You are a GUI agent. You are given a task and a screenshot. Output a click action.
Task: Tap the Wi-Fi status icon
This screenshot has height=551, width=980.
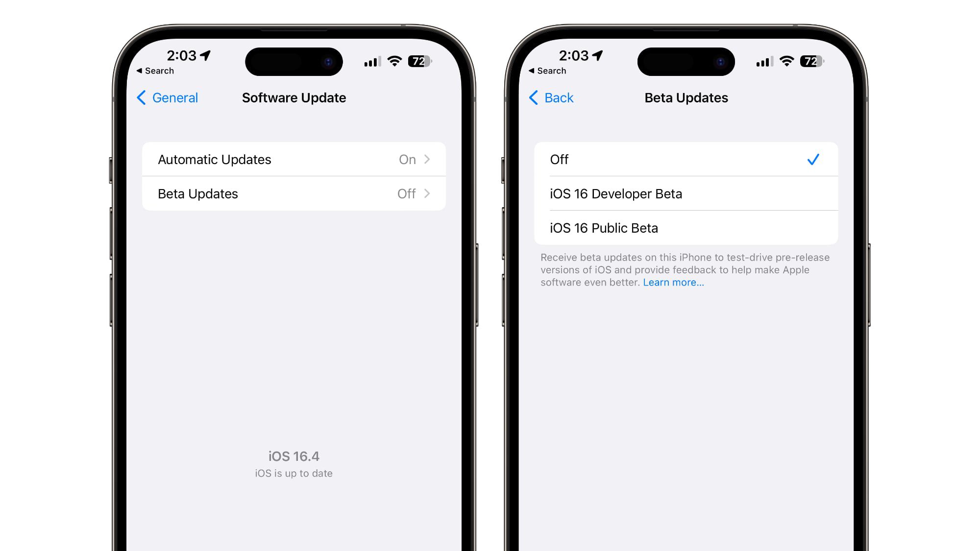click(393, 61)
